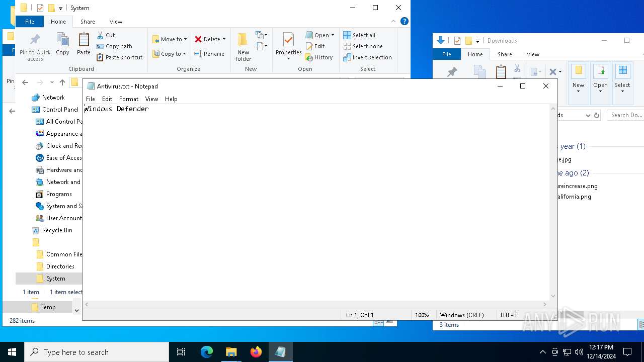
Task: Switch to Share tab in Downloads window
Action: (x=505, y=54)
